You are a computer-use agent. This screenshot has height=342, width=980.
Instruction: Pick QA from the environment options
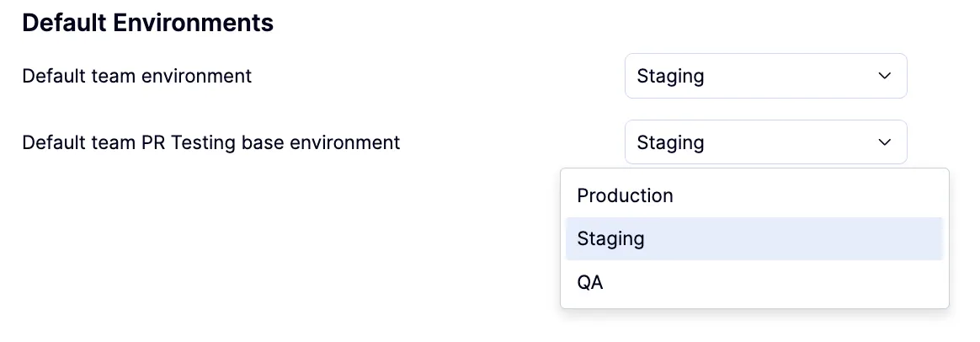(x=590, y=283)
